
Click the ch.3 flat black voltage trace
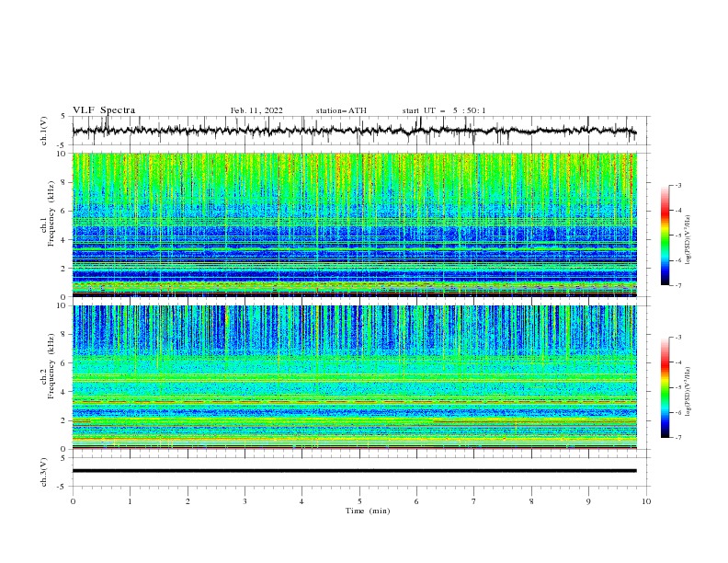[354, 471]
